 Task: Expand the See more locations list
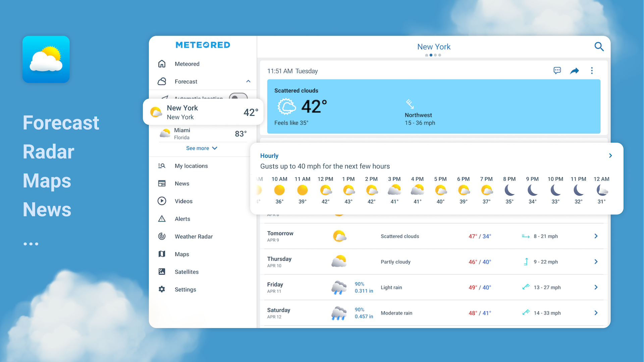(x=202, y=148)
